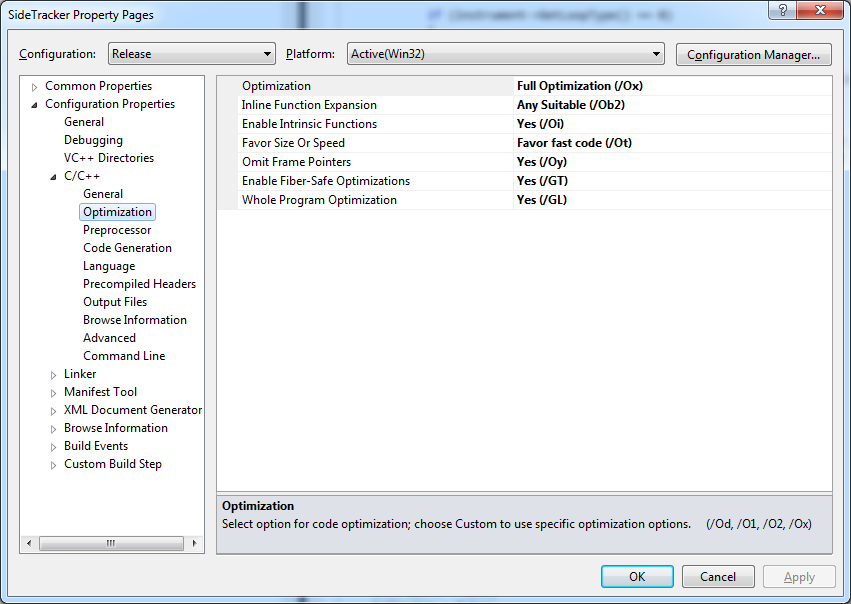Viewport: 851px width, 604px height.
Task: Click the Yes (/Oi) value
Action: 540,124
